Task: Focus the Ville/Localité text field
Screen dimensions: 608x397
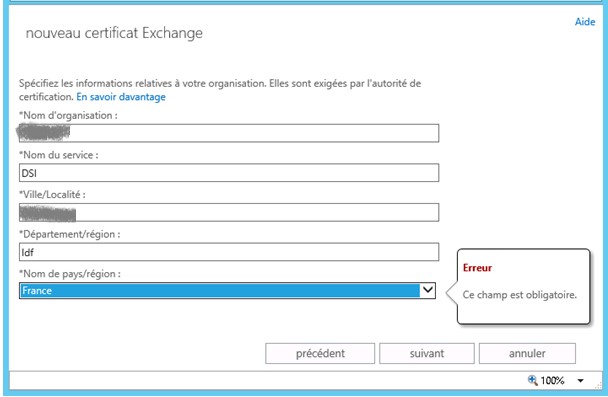Action: coord(229,212)
